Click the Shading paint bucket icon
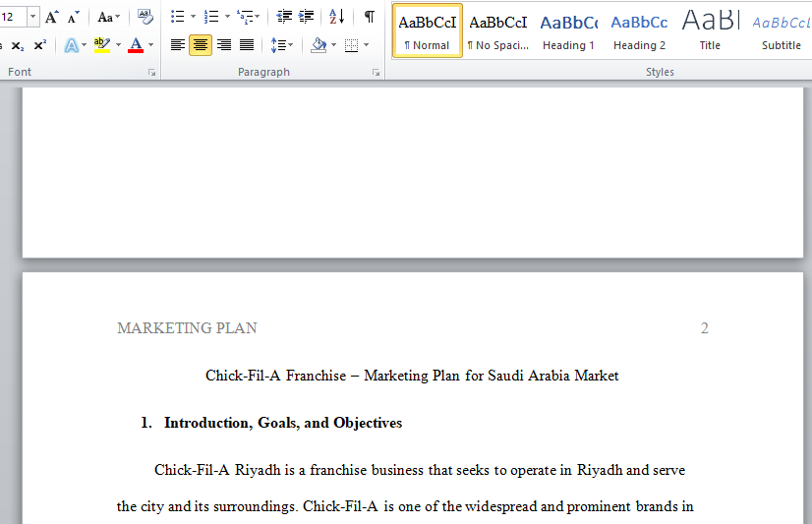The image size is (812, 524). [319, 45]
